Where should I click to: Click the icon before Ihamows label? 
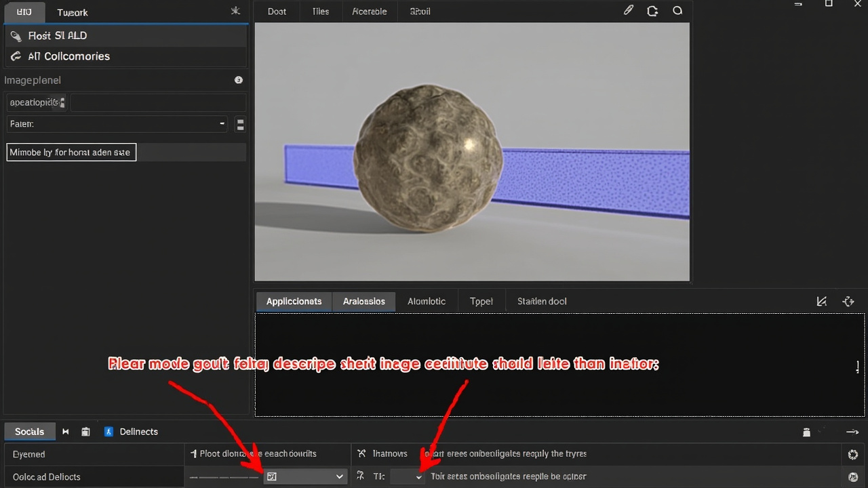tap(361, 453)
